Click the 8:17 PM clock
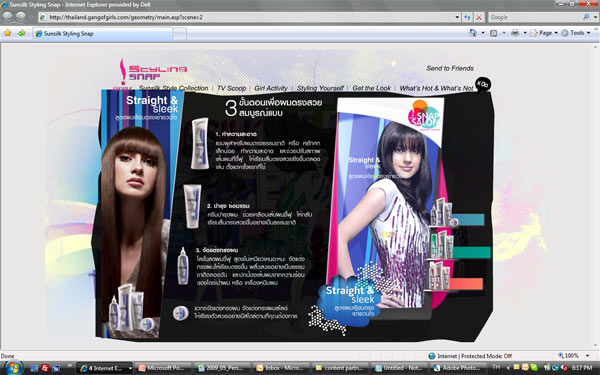 coord(582,368)
